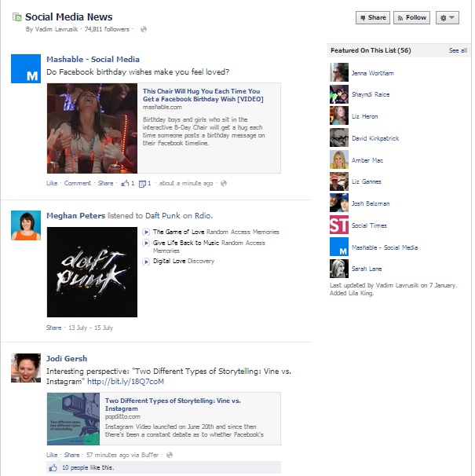Like the Mashable birthday post
The image size is (475, 476).
tap(52, 183)
